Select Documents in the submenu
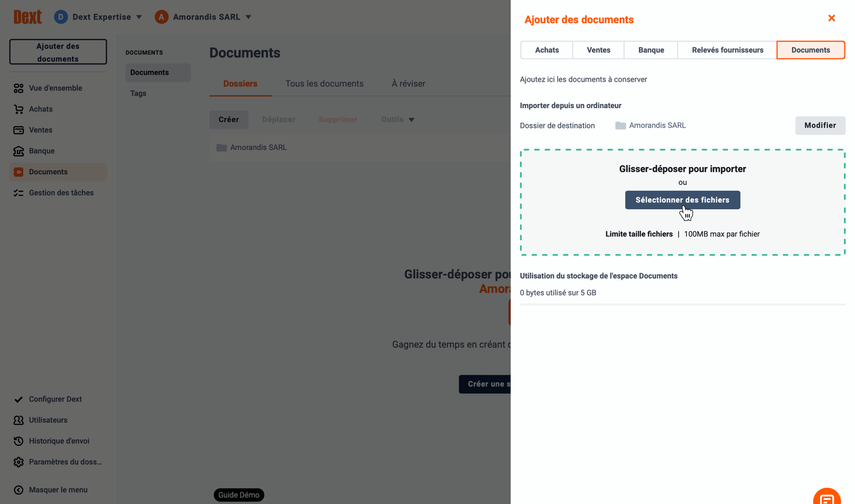 point(158,72)
